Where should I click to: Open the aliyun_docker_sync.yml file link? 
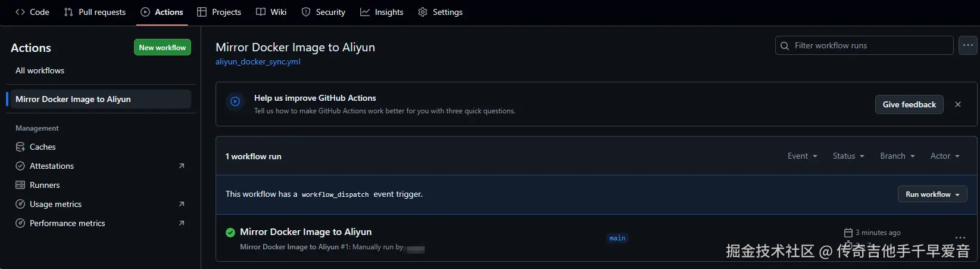(258, 61)
